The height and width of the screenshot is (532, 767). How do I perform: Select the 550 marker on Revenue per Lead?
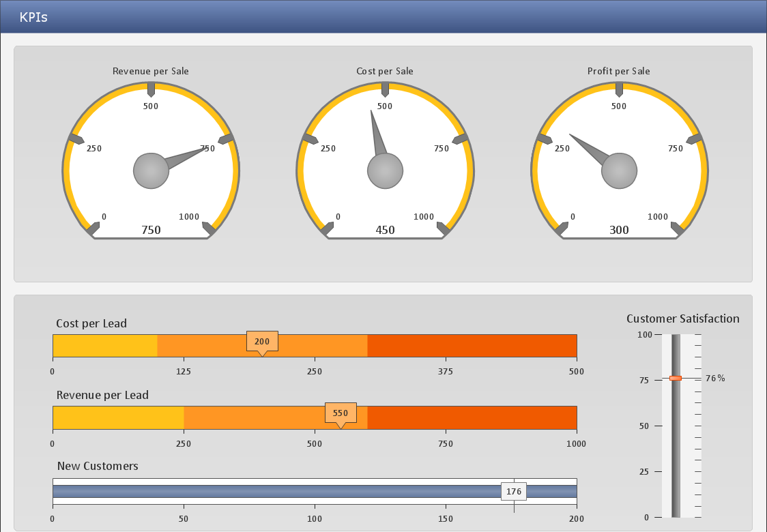[x=341, y=415]
